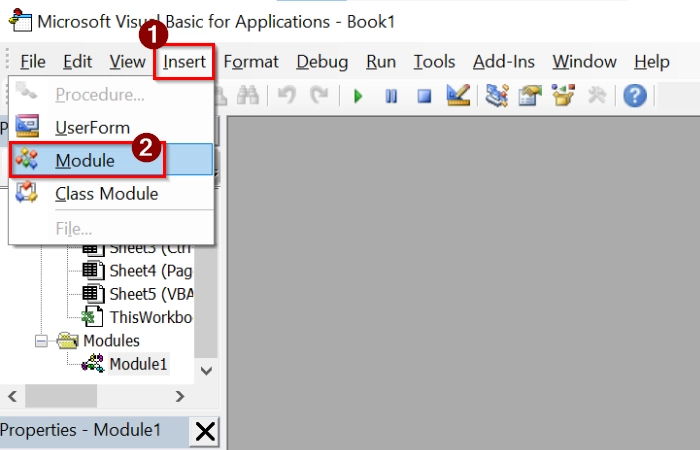The height and width of the screenshot is (450, 700).
Task: Click the green Run macro button
Action: coord(358,96)
